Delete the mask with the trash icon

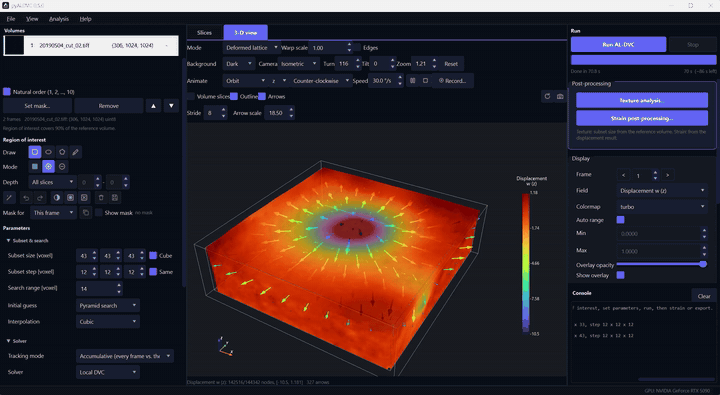[101, 198]
